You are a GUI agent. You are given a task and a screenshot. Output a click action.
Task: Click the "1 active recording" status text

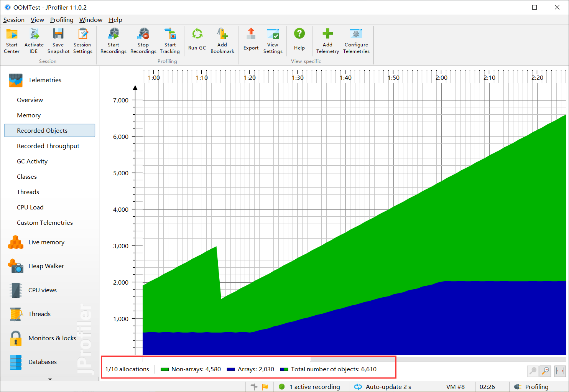pos(315,387)
